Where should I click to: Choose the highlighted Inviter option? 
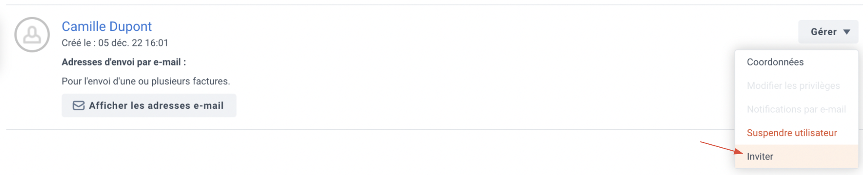click(x=796, y=156)
